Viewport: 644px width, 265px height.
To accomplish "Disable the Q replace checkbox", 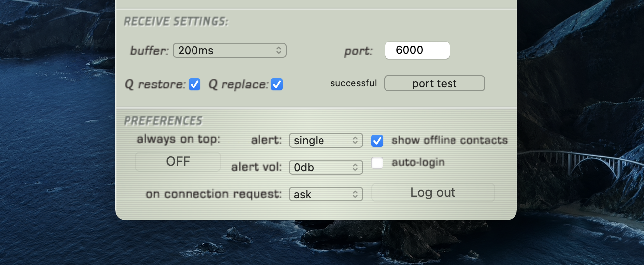I will pos(277,84).
